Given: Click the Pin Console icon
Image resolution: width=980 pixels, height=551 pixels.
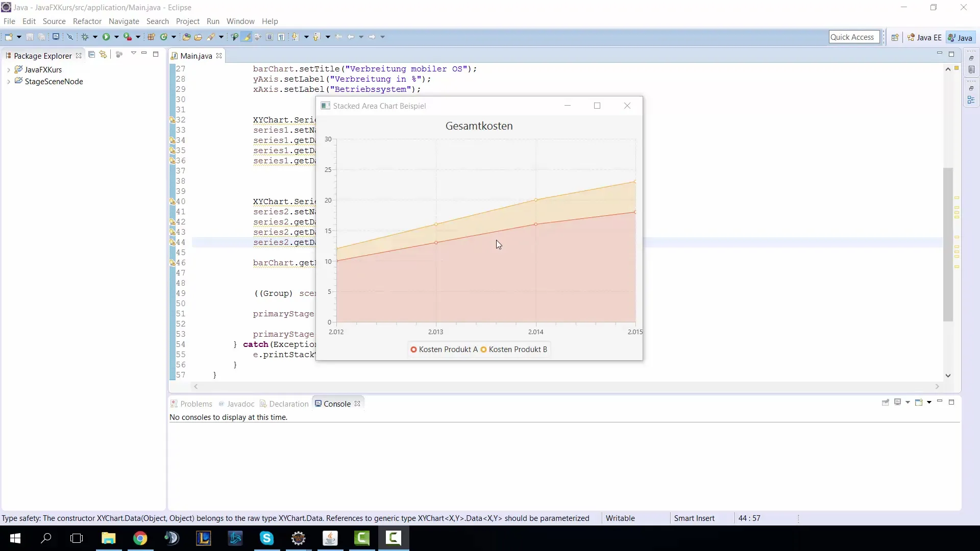Looking at the screenshot, I should click(886, 403).
